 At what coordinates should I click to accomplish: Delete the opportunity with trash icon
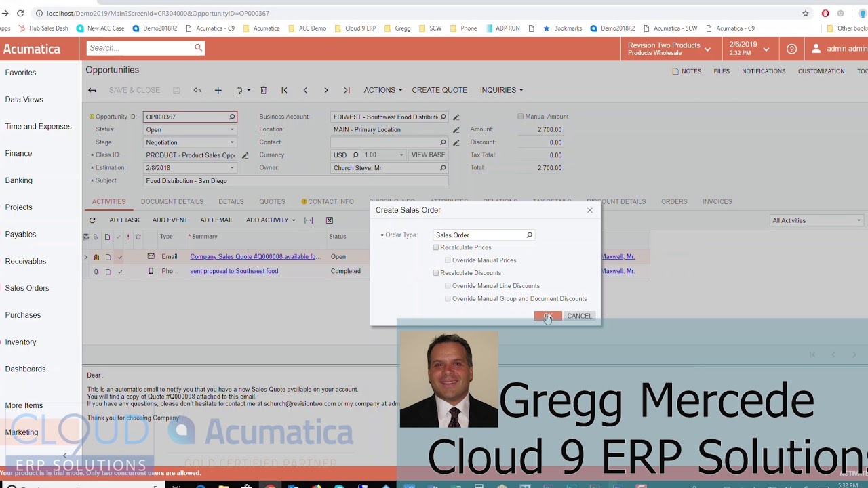click(264, 90)
